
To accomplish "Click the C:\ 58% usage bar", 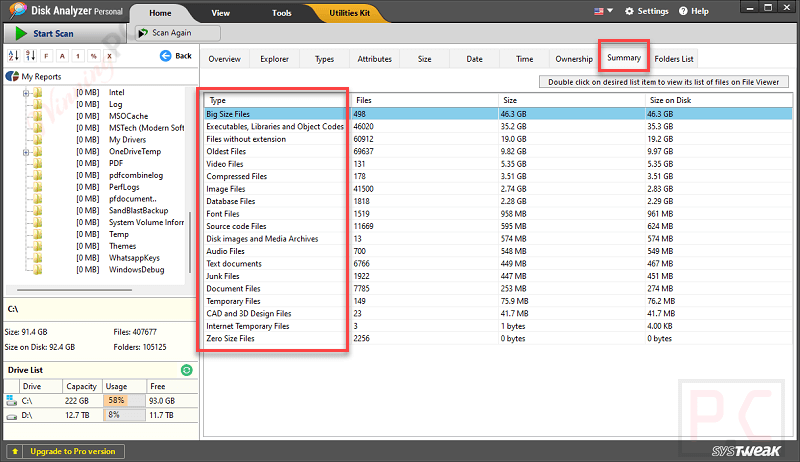I will click(x=124, y=401).
